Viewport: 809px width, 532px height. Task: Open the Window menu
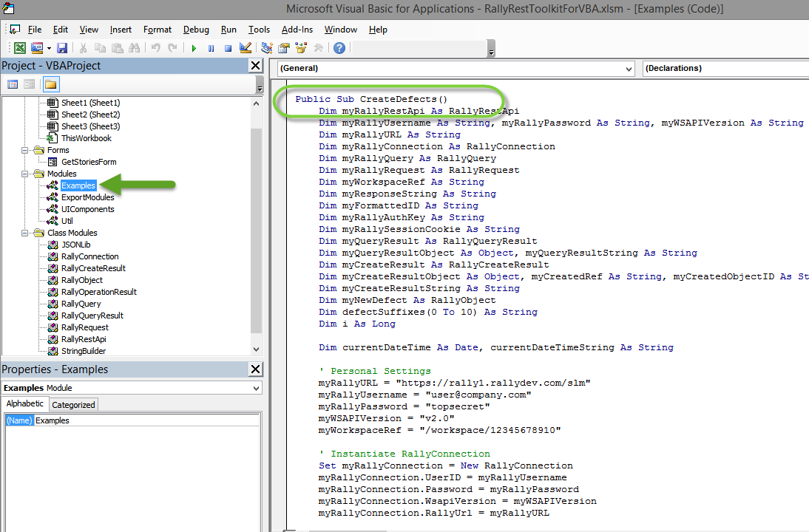pyautogui.click(x=340, y=30)
